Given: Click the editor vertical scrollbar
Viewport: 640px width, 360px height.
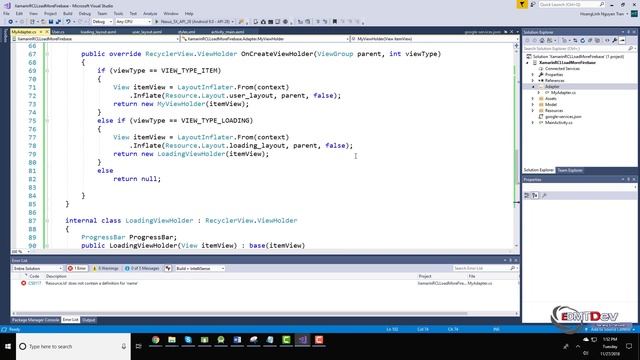Looking at the screenshot, I should (x=516, y=146).
